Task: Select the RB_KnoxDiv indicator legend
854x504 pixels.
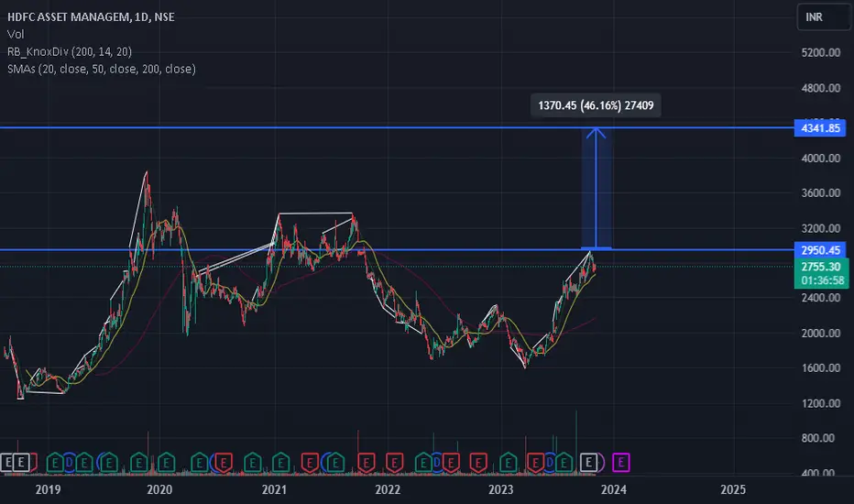Action: (70, 51)
